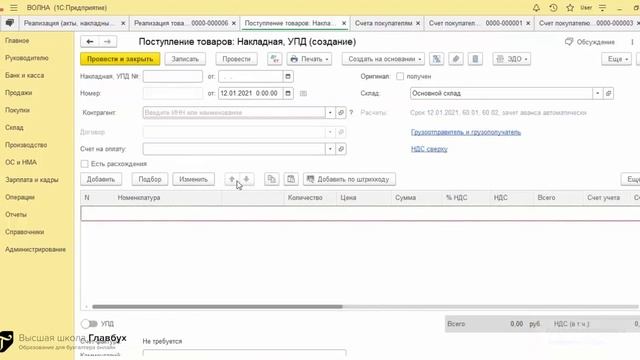Open the ЭДО dropdown
The image size is (640, 360).
point(512,59)
